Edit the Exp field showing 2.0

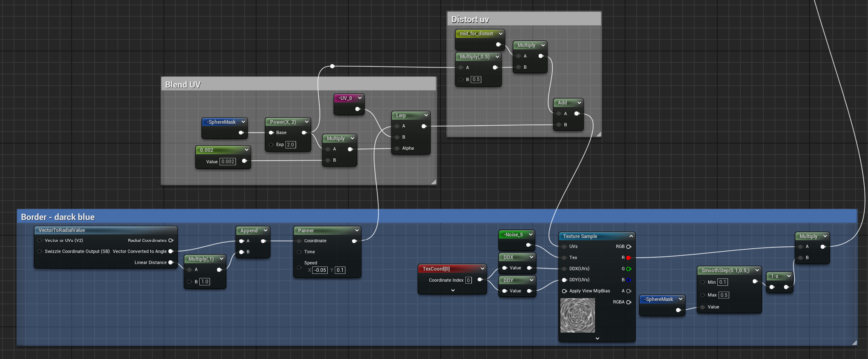[x=290, y=145]
